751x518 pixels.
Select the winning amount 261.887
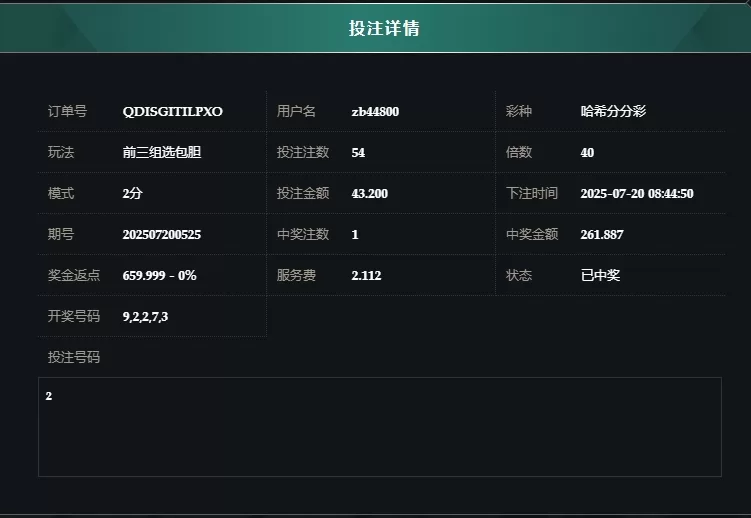pyautogui.click(x=602, y=235)
